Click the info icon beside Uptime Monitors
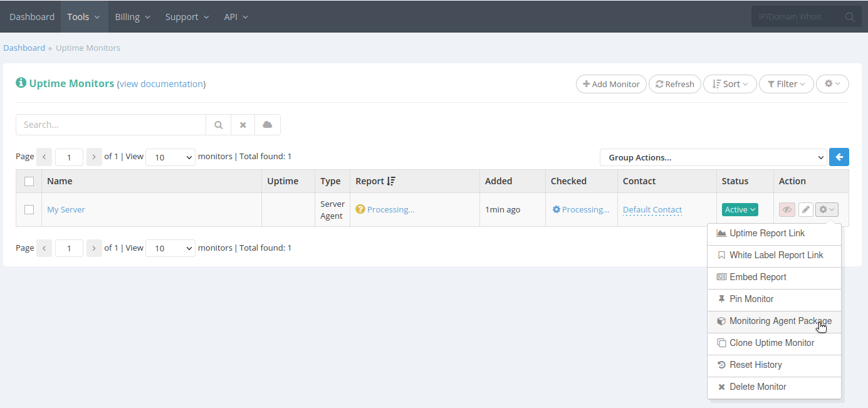The image size is (868, 408). tap(21, 83)
